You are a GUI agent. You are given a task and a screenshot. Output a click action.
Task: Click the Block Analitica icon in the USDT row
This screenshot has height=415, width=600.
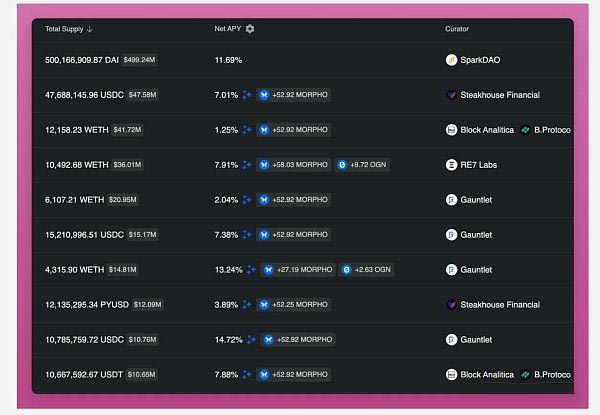pos(451,375)
